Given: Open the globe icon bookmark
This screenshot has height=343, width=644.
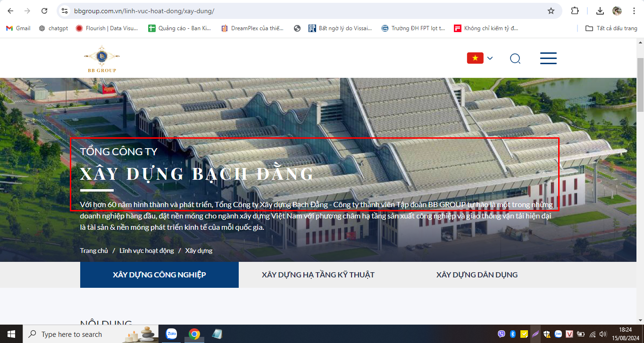Looking at the screenshot, I should pyautogui.click(x=297, y=28).
